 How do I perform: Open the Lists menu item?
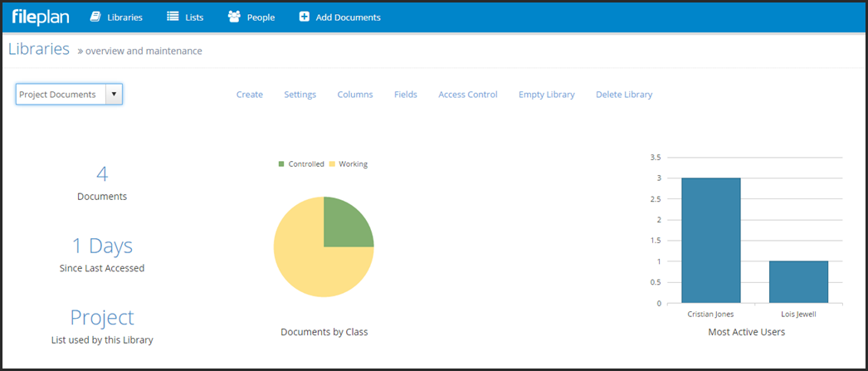(x=185, y=17)
